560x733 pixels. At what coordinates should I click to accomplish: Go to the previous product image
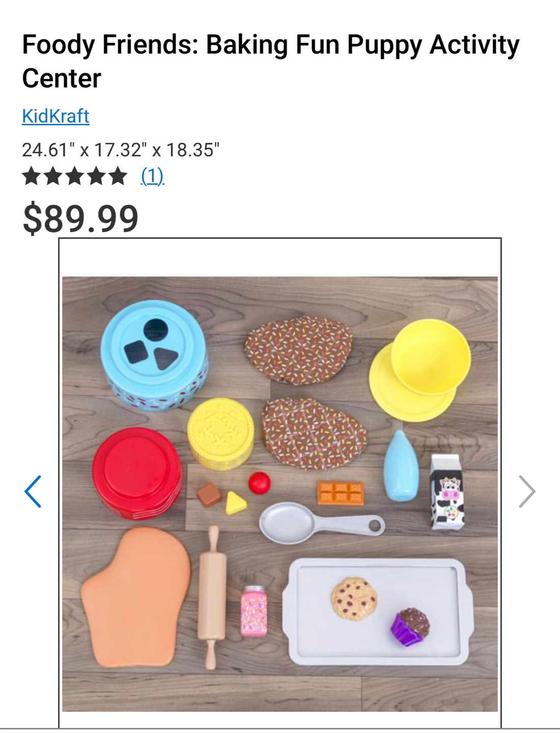[x=33, y=491]
